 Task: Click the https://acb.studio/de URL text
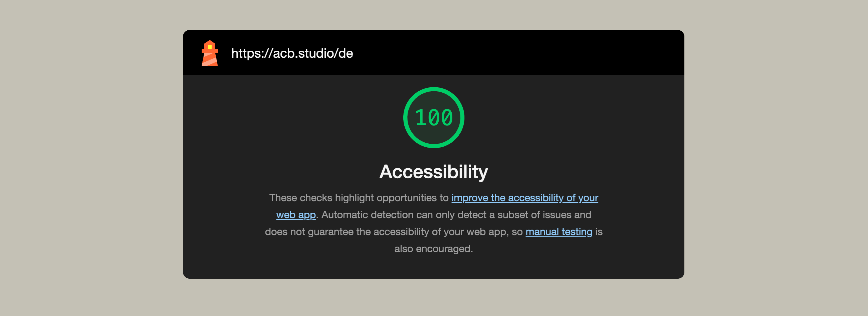pos(292,53)
